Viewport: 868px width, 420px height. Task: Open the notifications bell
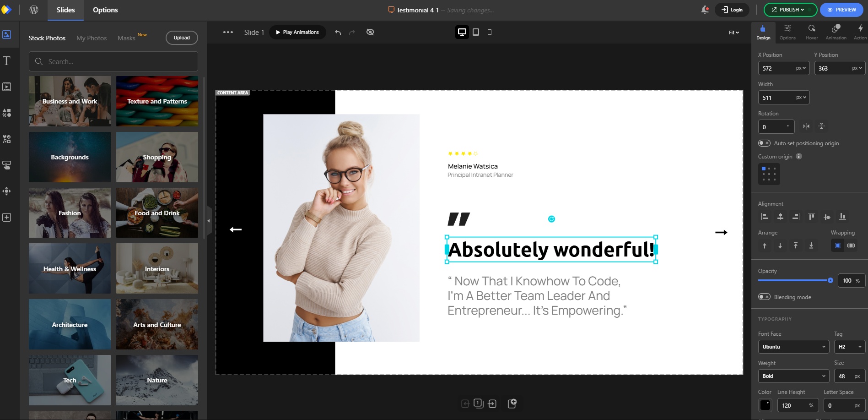click(x=705, y=10)
